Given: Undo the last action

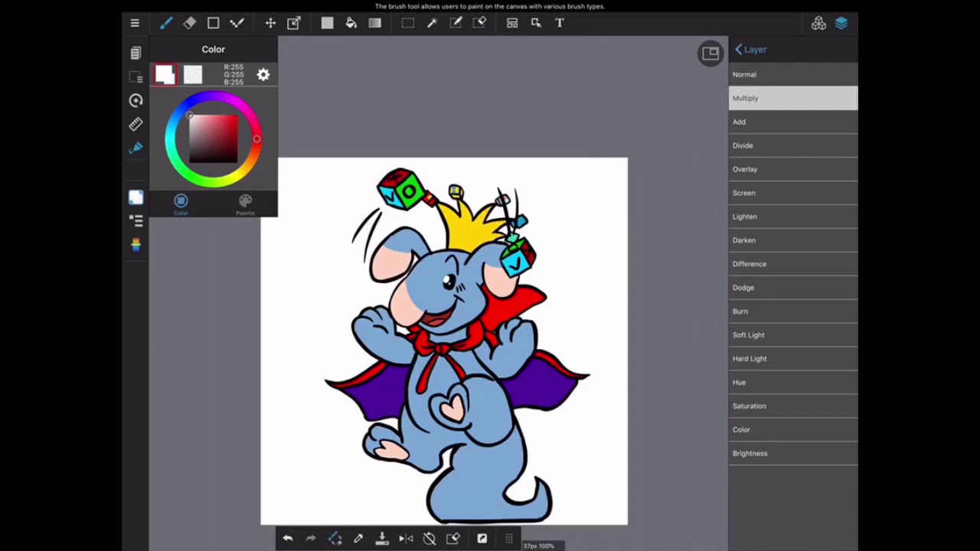Looking at the screenshot, I should (287, 539).
